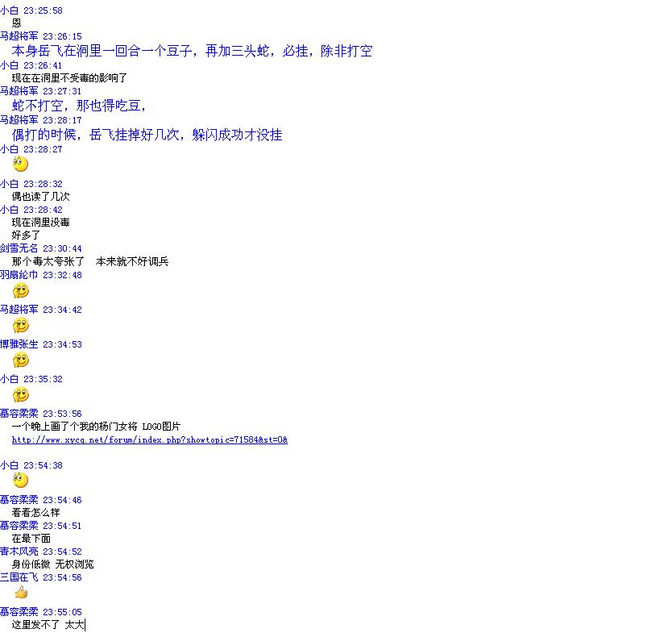Click the sender header 慕容柔柔 23:54:51

[41, 526]
